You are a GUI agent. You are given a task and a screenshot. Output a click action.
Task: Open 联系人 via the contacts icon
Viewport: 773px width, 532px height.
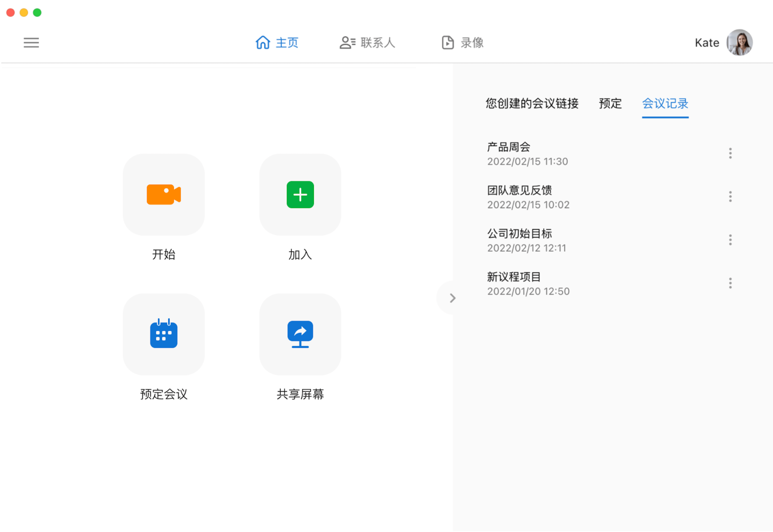[347, 43]
